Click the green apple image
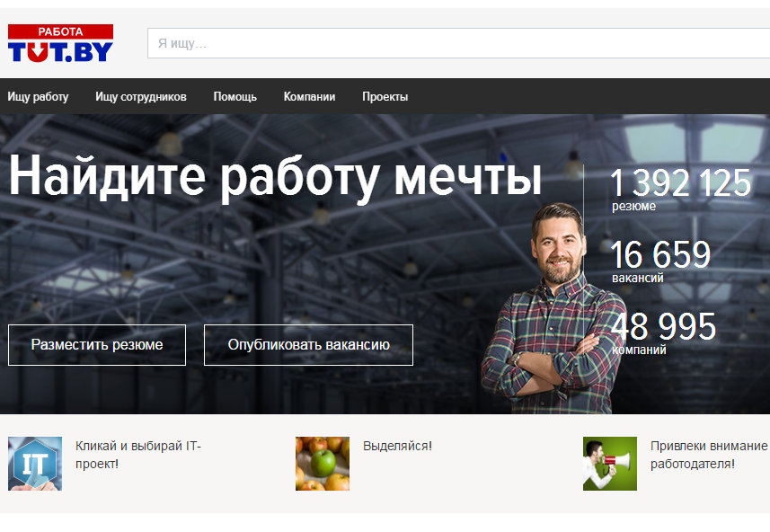 [323, 464]
